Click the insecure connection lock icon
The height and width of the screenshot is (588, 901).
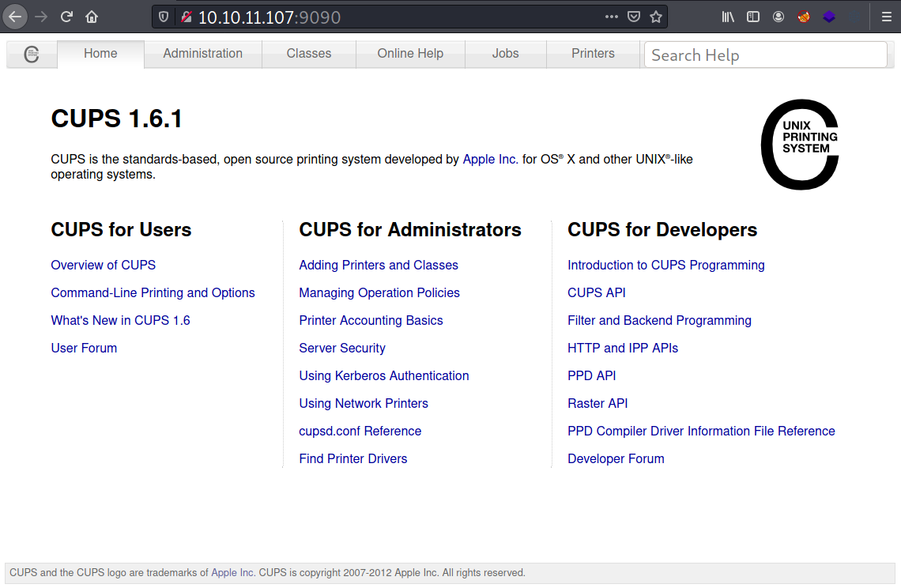coord(187,16)
